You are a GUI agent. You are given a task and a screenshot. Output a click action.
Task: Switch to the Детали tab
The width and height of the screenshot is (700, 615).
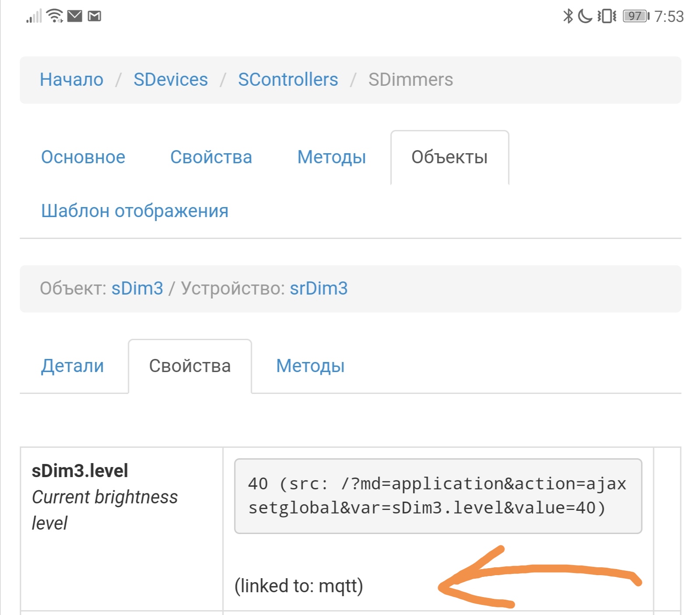point(73,366)
